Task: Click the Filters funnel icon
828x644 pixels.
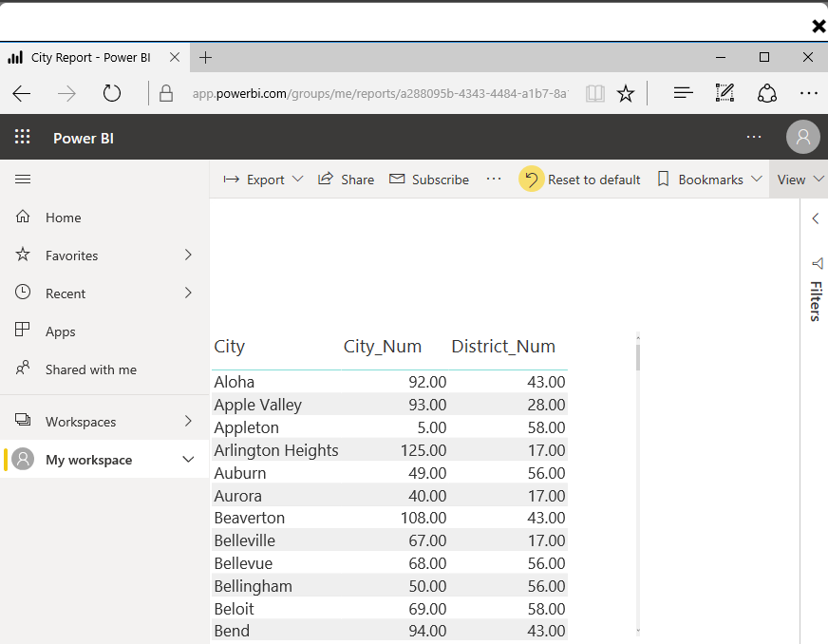Action: pyautogui.click(x=817, y=264)
